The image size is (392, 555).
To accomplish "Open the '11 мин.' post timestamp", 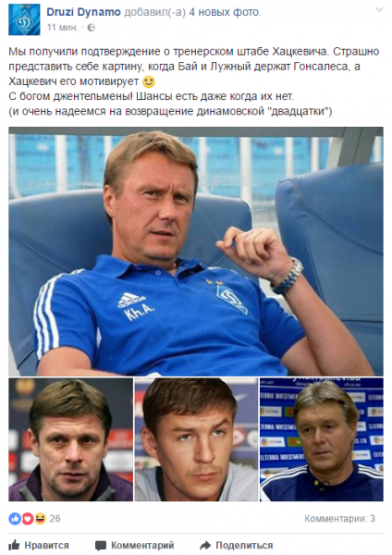I will (62, 28).
